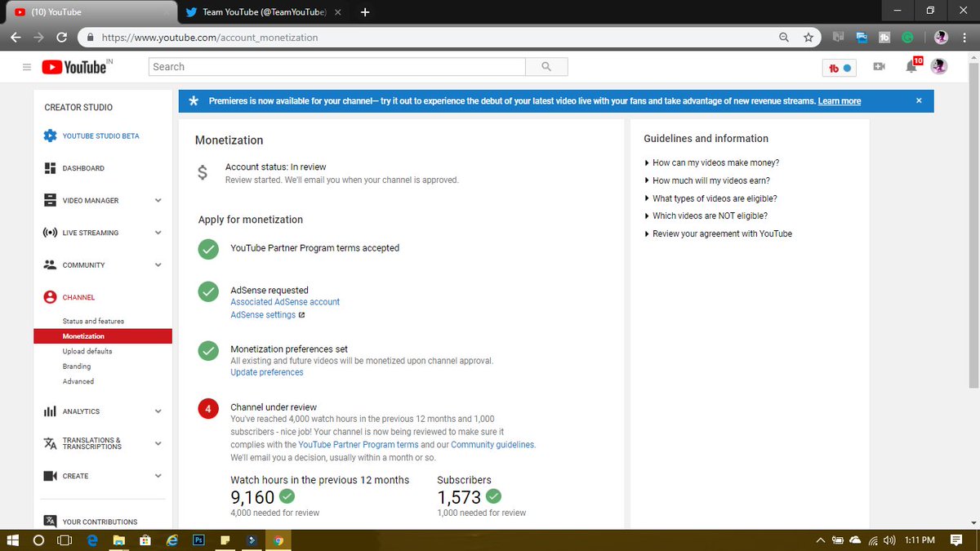Select the Monetization sidebar item
Image resolution: width=980 pixels, height=551 pixels.
coord(103,335)
